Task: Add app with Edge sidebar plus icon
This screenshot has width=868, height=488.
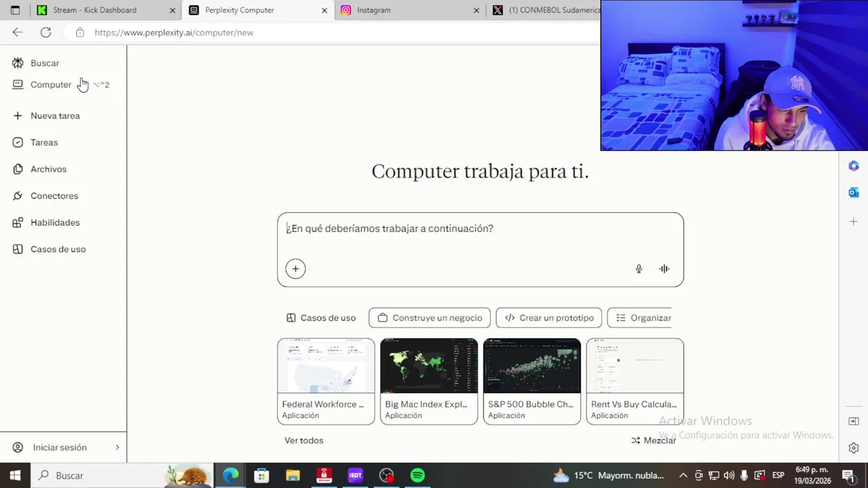Action: tap(854, 222)
